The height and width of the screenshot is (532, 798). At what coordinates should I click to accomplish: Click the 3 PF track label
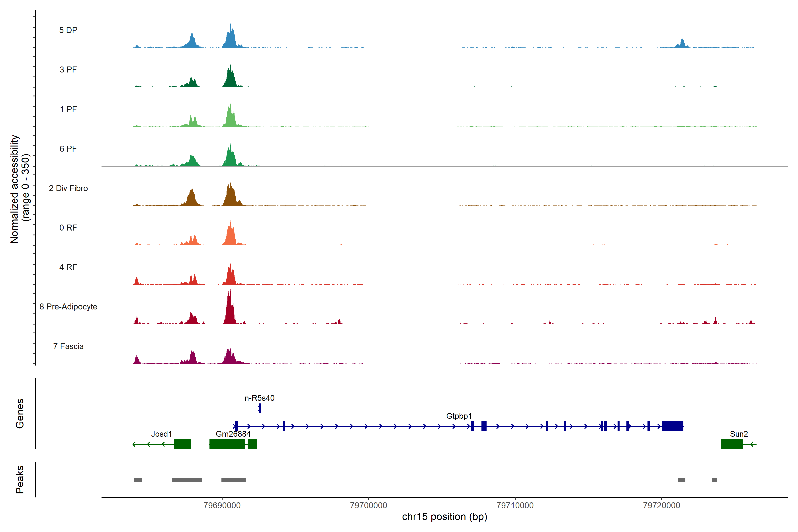pyautogui.click(x=68, y=70)
